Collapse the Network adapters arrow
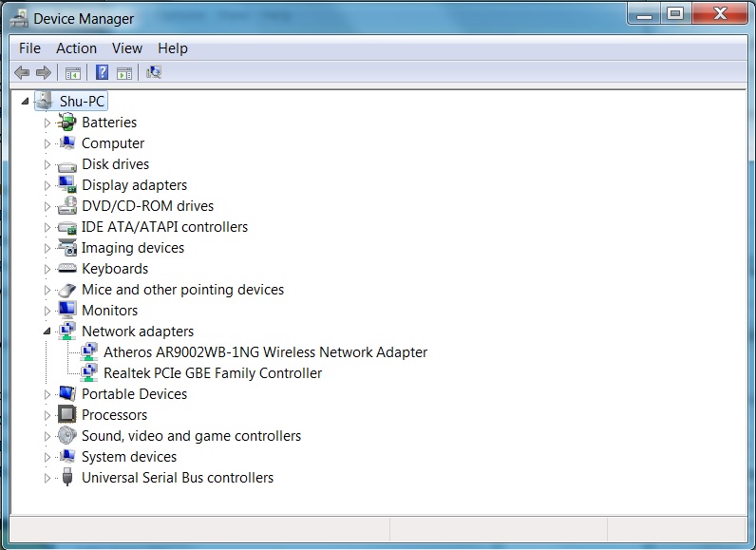This screenshot has width=756, height=550. pyautogui.click(x=47, y=332)
